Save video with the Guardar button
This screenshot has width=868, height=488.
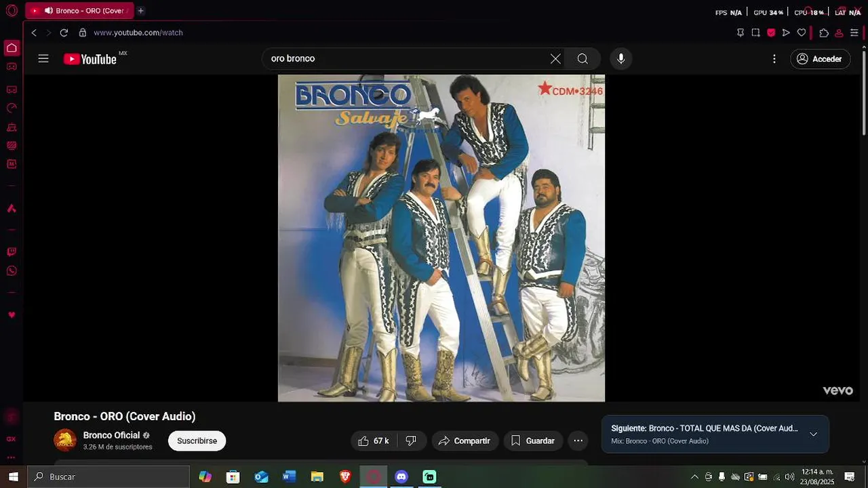[x=533, y=441]
